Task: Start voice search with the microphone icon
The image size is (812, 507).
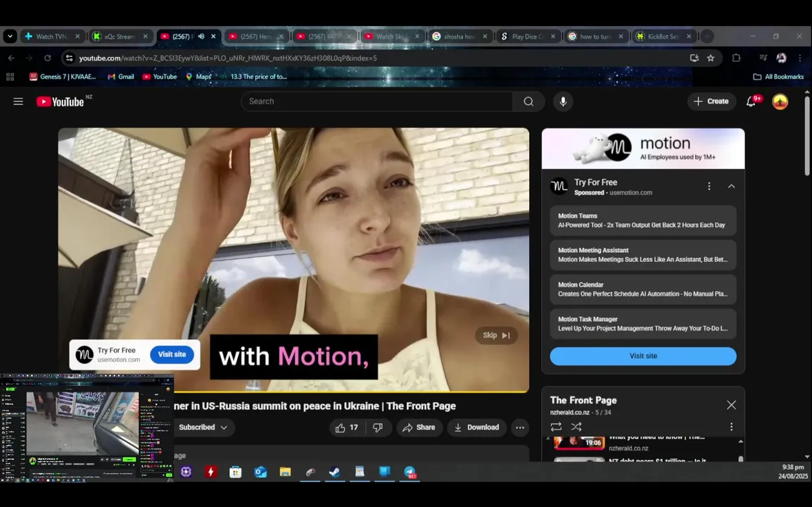Action: [563, 101]
